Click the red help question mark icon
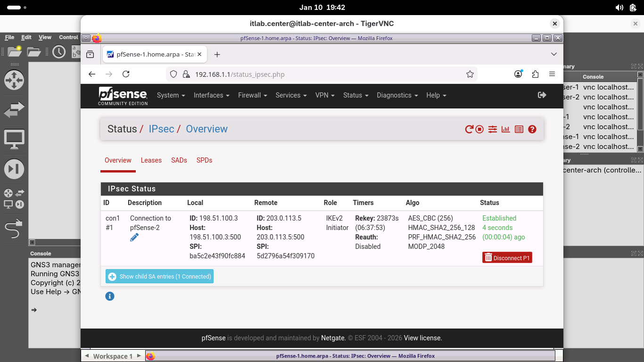Screen dimensions: 644x362 [x=532, y=129]
